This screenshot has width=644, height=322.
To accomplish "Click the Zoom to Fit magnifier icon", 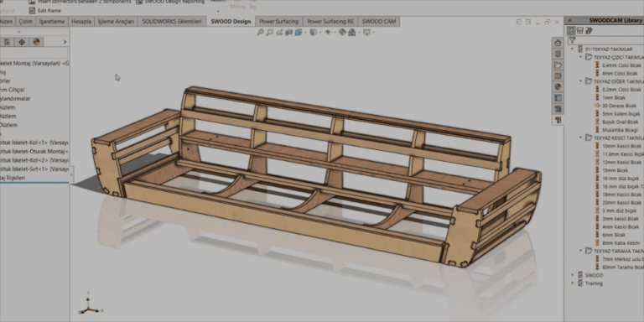I will coord(261,32).
